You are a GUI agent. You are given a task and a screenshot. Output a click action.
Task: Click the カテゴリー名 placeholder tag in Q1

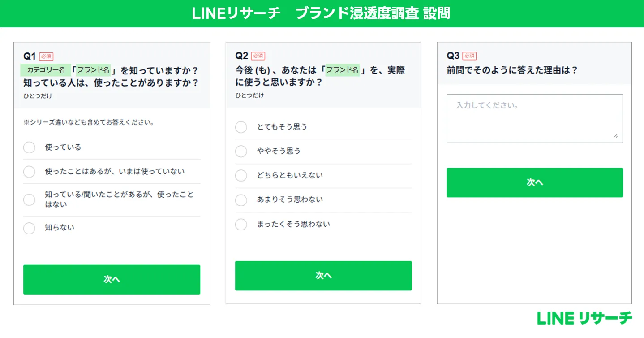coord(46,70)
